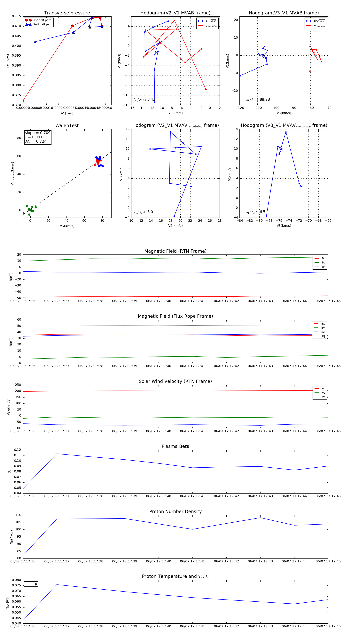The image size is (351, 644).
Task: Click the Np(#/cc) axis label
Action: coord(11,537)
